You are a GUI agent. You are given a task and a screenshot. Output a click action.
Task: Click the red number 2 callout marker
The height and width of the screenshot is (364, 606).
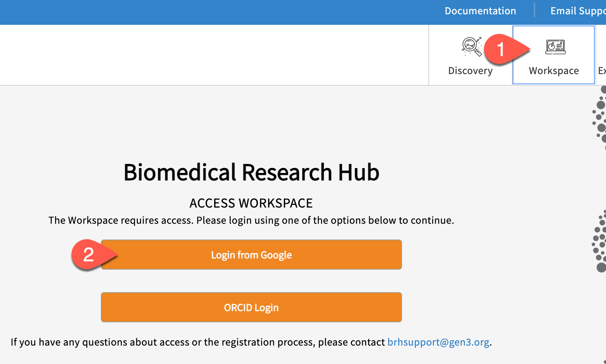pyautogui.click(x=89, y=255)
